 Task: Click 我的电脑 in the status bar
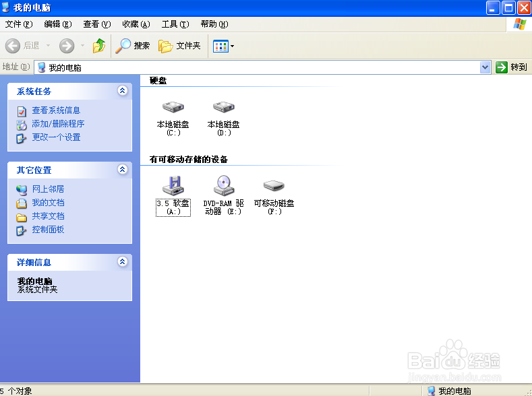click(454, 391)
